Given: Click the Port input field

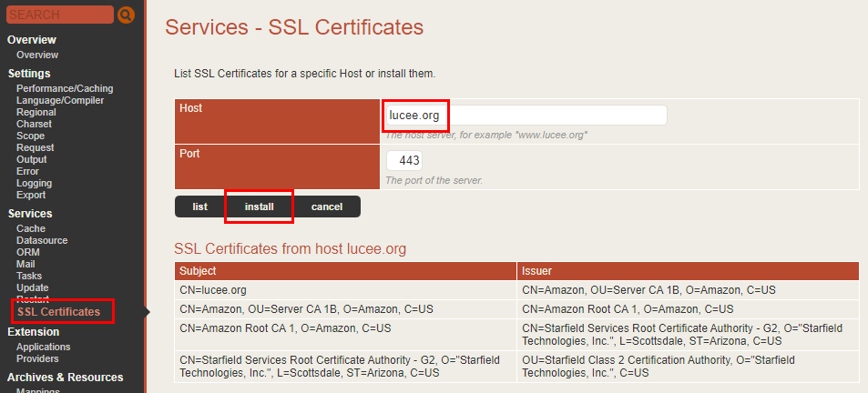Looking at the screenshot, I should click(404, 161).
